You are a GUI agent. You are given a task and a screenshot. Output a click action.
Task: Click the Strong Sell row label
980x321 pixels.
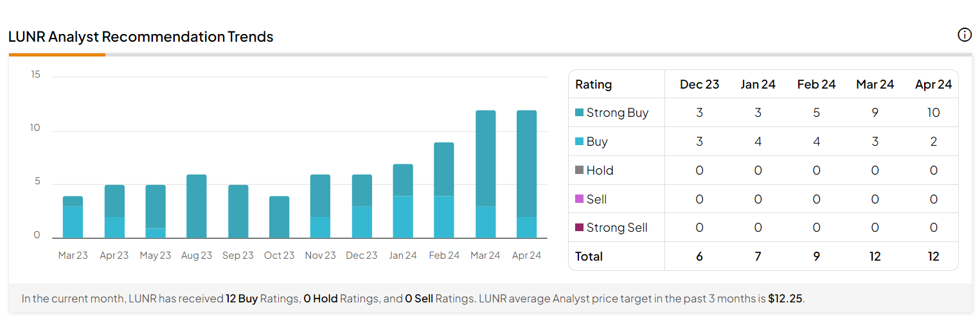[x=617, y=227]
